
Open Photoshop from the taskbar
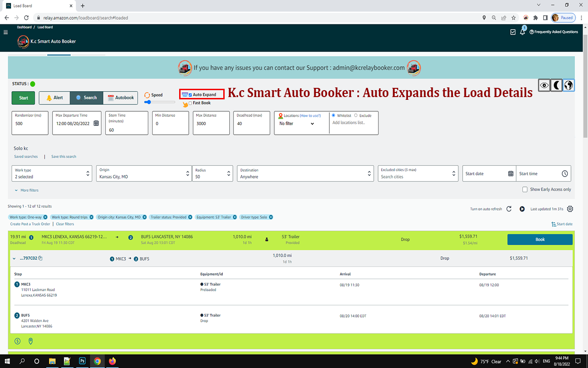(82, 361)
